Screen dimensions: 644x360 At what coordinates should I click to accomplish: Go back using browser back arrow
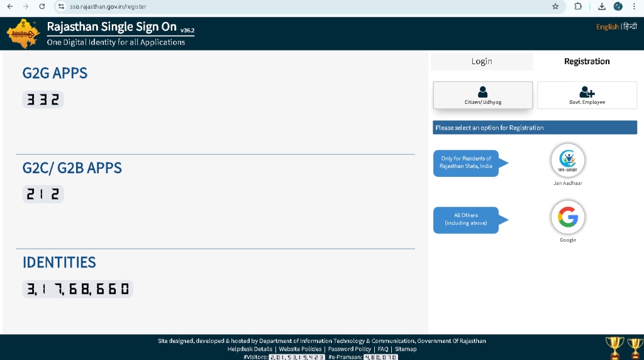pos(10,6)
